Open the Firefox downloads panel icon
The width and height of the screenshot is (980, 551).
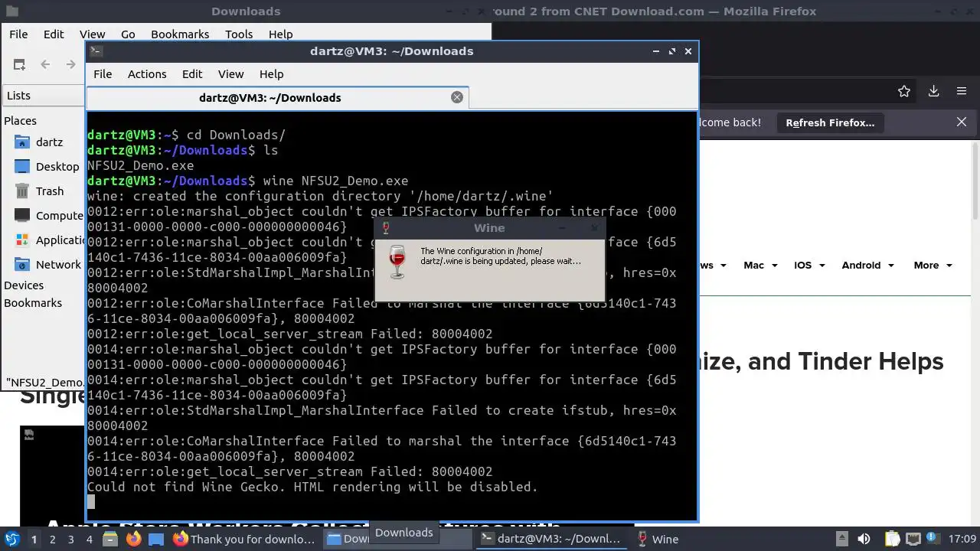pos(933,91)
